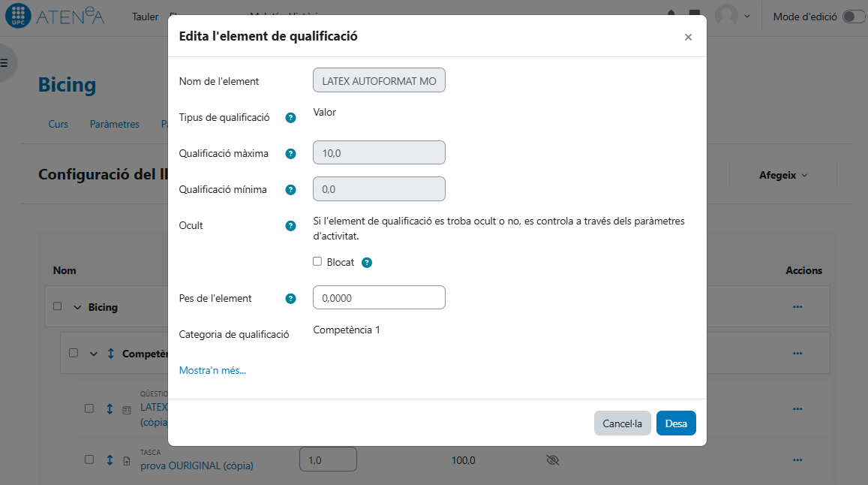Image resolution: width=868 pixels, height=485 pixels.
Task: Click the Mostra'n més link
Action: tap(212, 370)
